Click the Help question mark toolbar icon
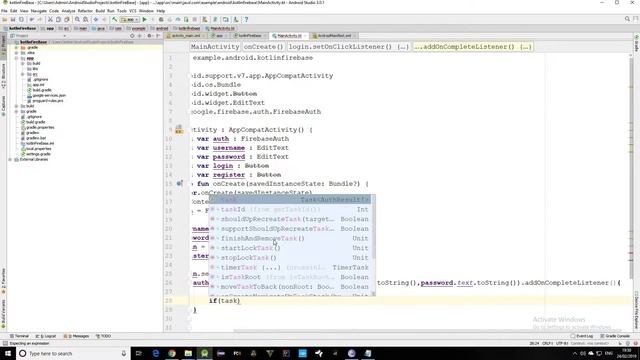 point(246,20)
